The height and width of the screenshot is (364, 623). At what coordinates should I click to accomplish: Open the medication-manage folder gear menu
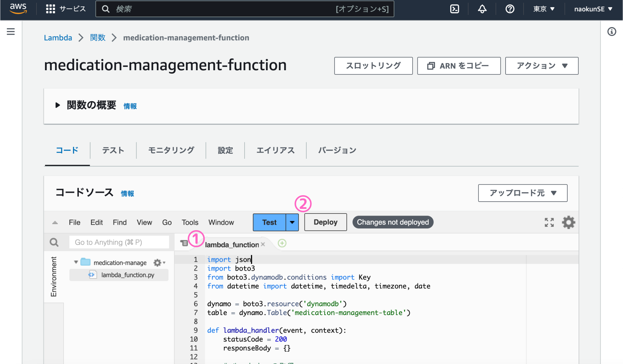coord(159,262)
